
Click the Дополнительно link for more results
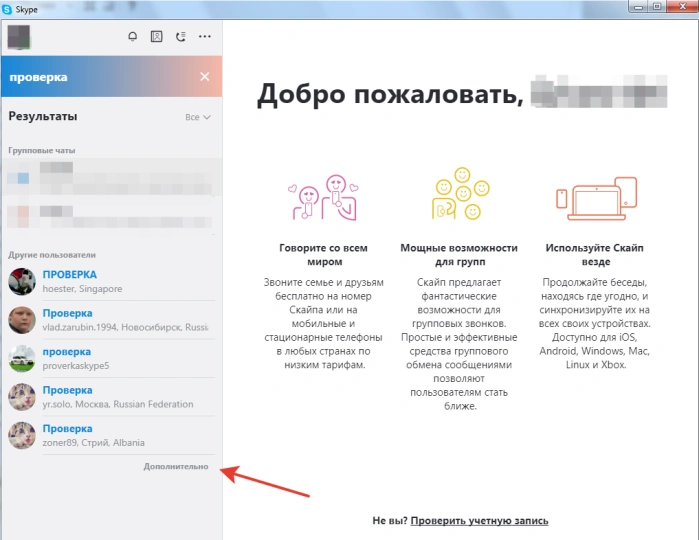[x=176, y=466]
